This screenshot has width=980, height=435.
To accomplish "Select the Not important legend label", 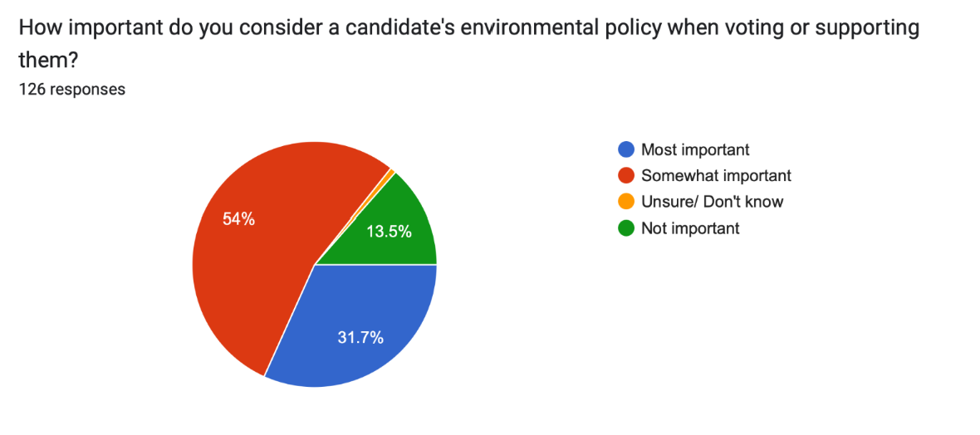I will pyautogui.click(x=690, y=227).
